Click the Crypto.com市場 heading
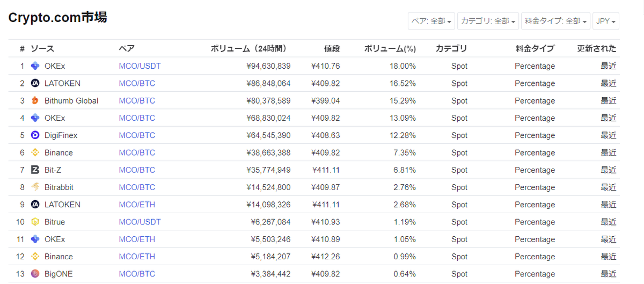Viewport: 644px width, 284px height. tap(58, 18)
